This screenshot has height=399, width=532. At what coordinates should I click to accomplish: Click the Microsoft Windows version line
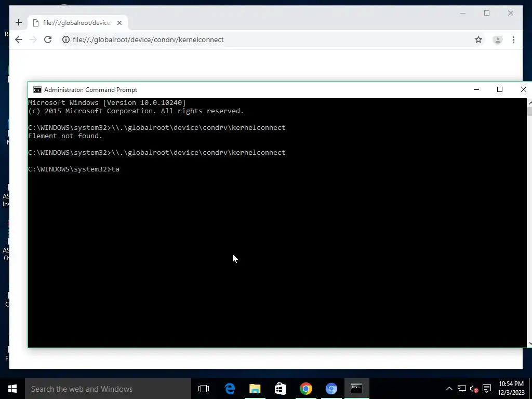tap(107, 102)
